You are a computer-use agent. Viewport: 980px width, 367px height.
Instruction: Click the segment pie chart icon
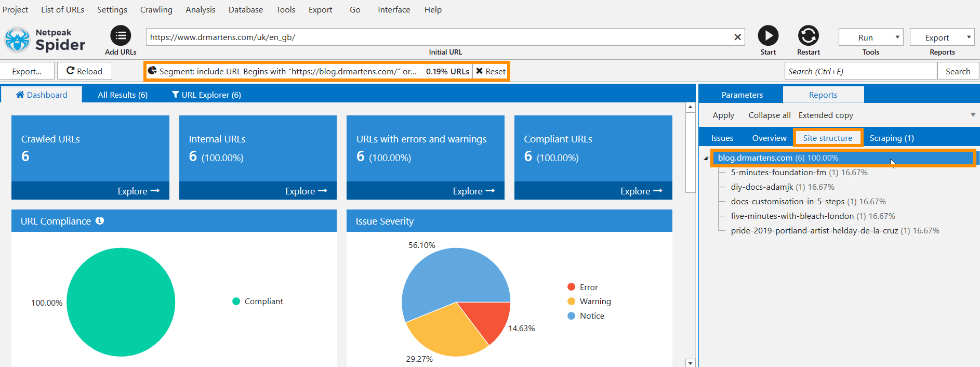coord(152,71)
